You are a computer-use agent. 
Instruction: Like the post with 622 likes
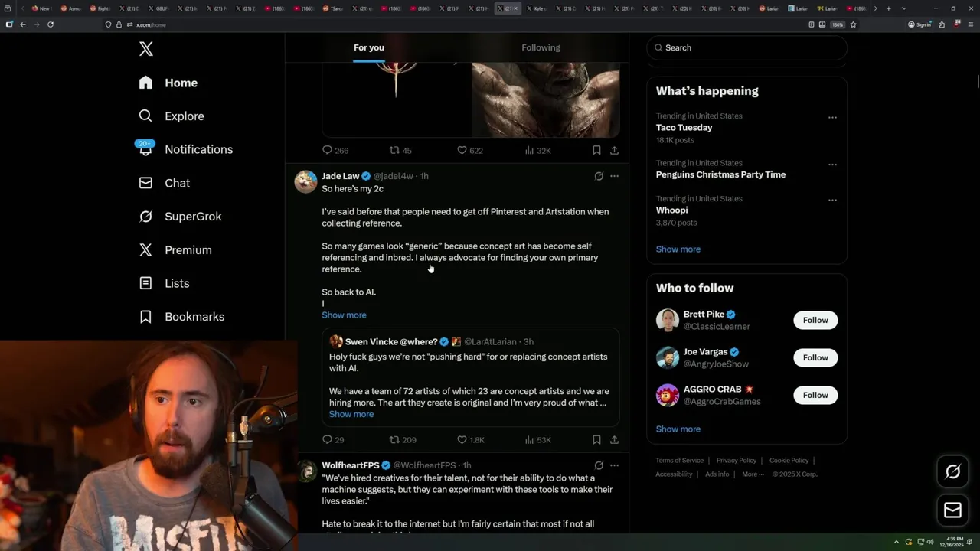[x=470, y=151]
